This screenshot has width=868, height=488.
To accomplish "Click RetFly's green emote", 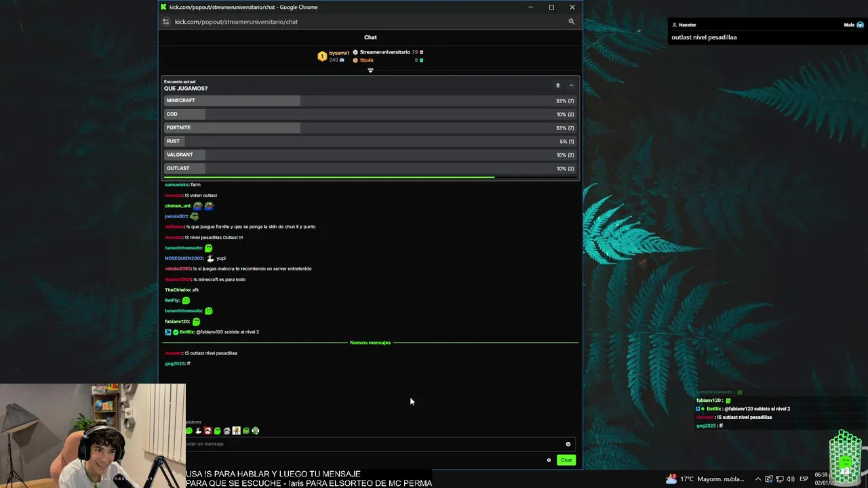I will coord(186,300).
